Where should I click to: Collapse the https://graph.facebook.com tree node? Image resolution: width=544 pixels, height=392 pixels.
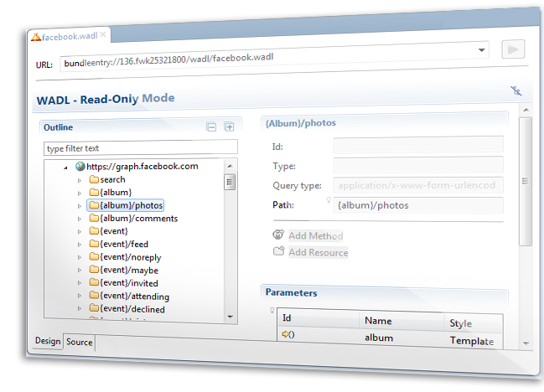tap(66, 167)
